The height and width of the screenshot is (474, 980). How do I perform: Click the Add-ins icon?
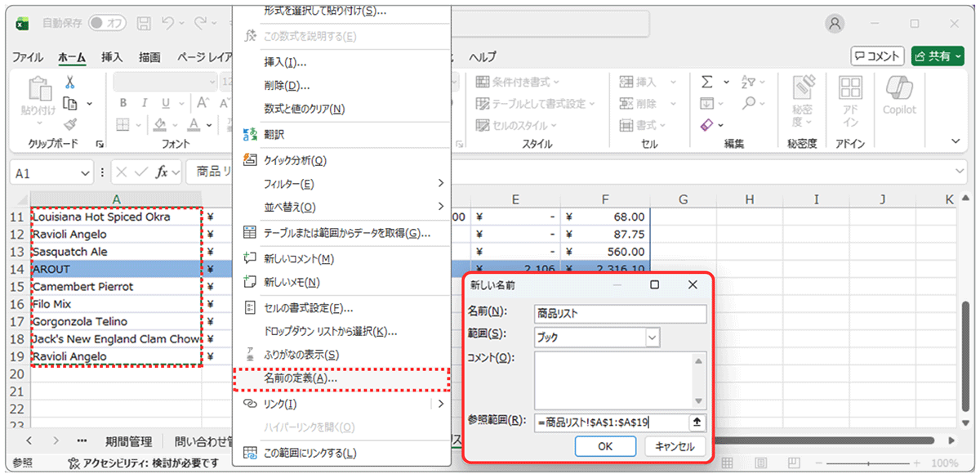point(851,90)
